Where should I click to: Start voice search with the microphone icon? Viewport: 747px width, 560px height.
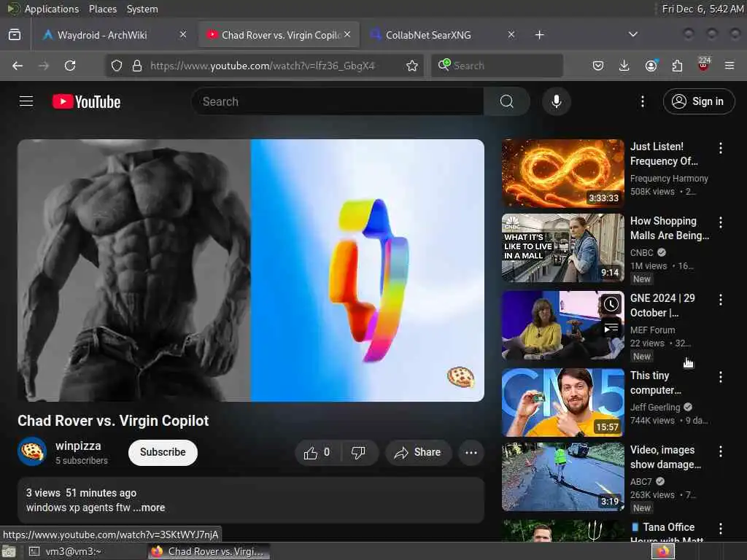click(556, 101)
